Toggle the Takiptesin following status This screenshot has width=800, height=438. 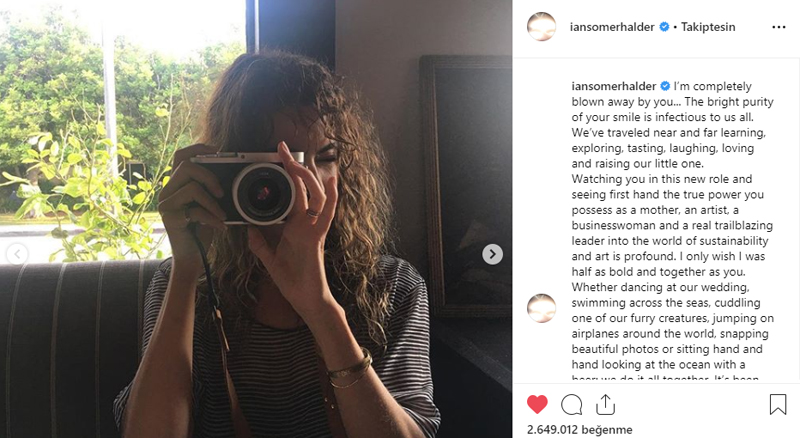click(x=707, y=27)
